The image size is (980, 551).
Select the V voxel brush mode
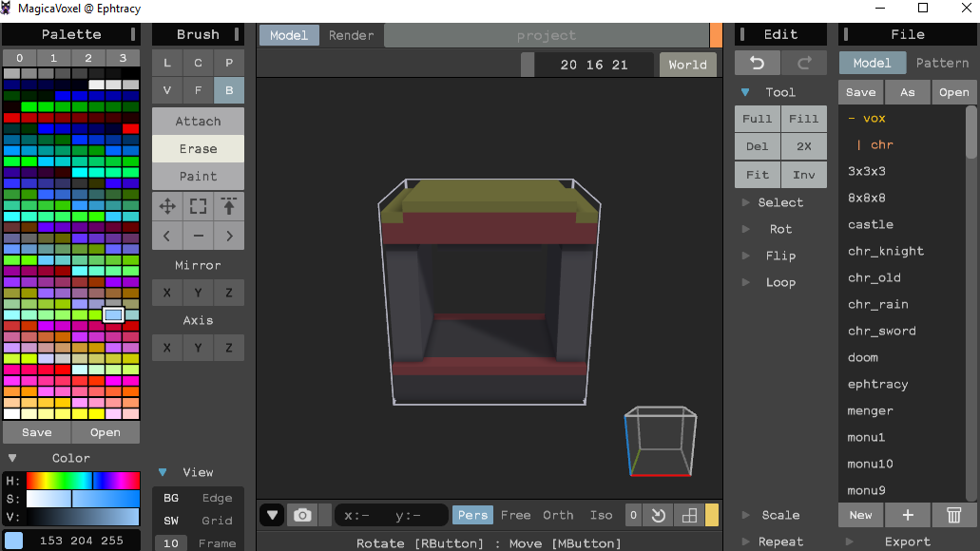click(x=167, y=90)
